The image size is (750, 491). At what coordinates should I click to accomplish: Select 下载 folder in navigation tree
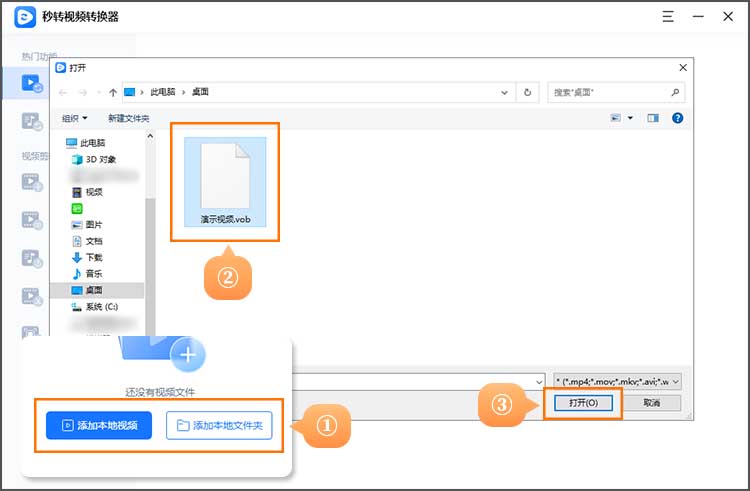coord(88,257)
